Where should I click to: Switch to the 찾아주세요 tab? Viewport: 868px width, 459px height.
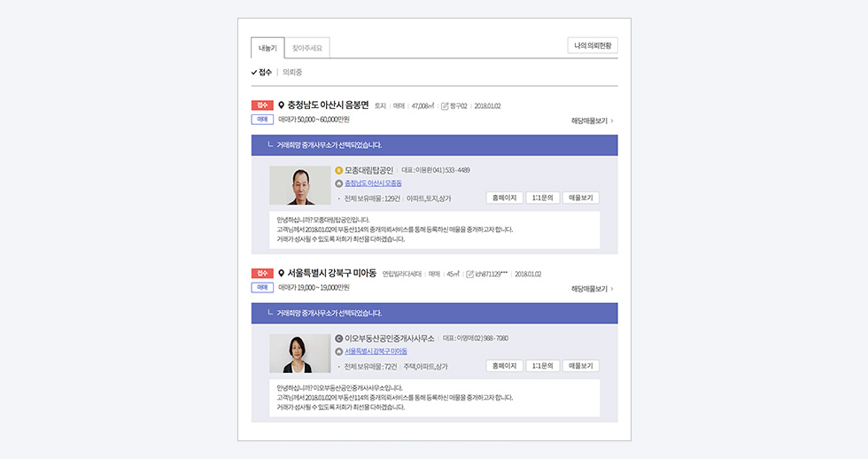tap(307, 48)
